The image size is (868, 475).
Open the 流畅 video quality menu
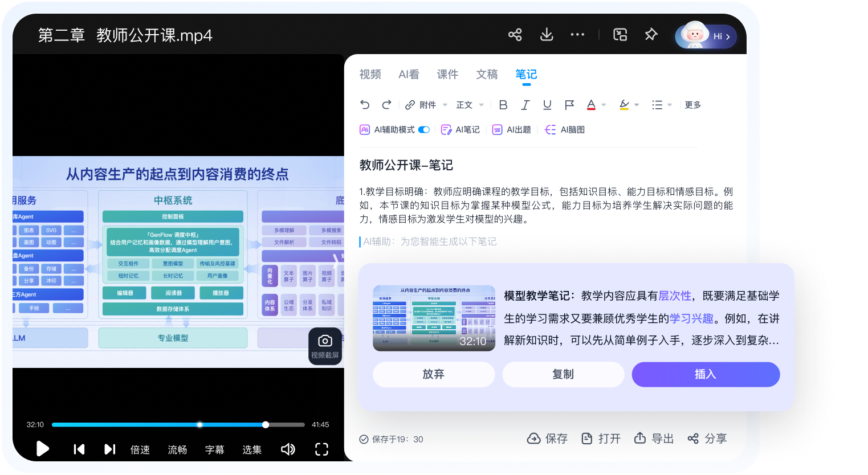click(177, 449)
